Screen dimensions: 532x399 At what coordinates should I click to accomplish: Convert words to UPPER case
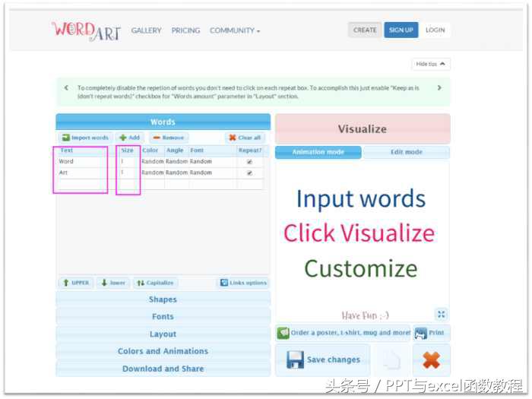coord(76,283)
